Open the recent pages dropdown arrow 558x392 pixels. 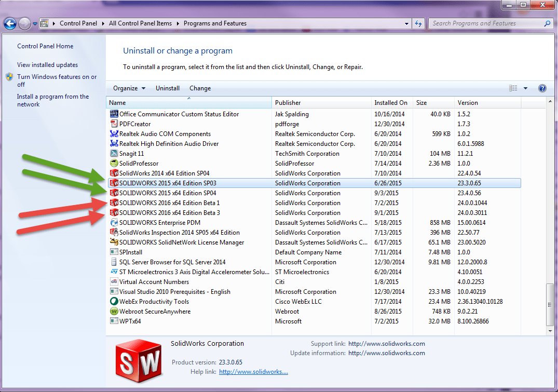pyautogui.click(x=35, y=24)
